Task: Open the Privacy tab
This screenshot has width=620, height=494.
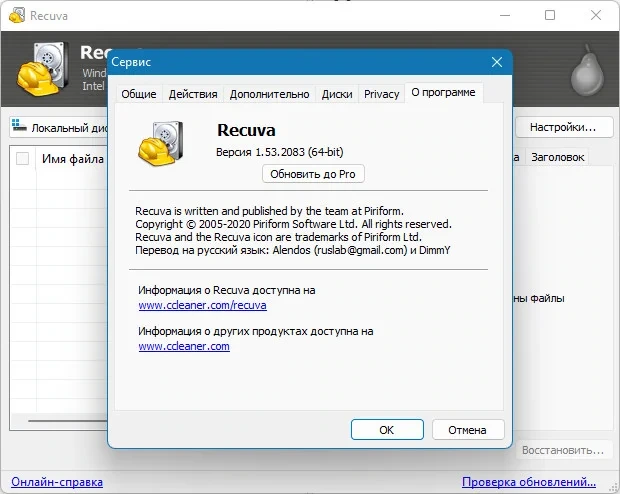Action: 382,94
